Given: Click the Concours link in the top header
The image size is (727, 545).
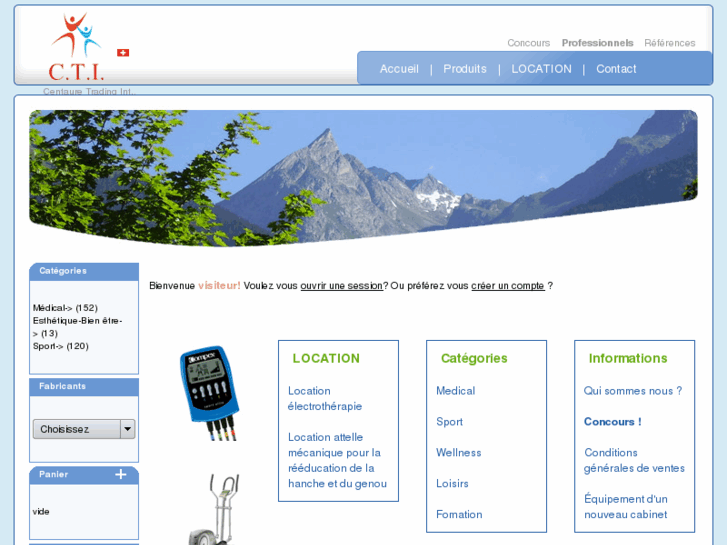Looking at the screenshot, I should coord(529,43).
